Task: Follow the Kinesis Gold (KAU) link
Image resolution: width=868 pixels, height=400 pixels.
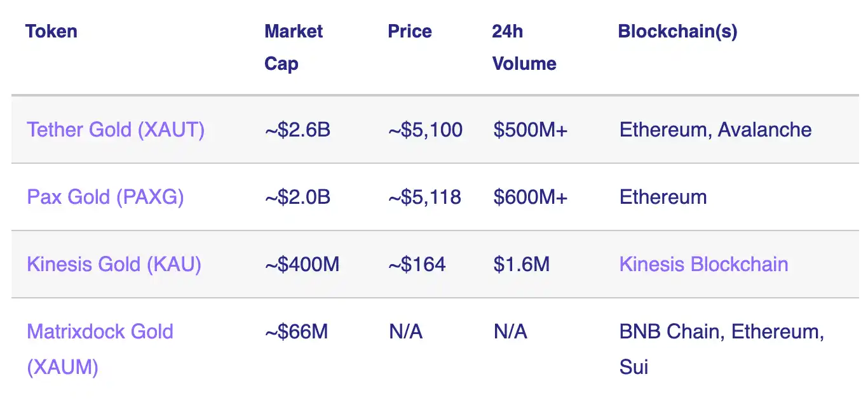Action: pos(114,265)
